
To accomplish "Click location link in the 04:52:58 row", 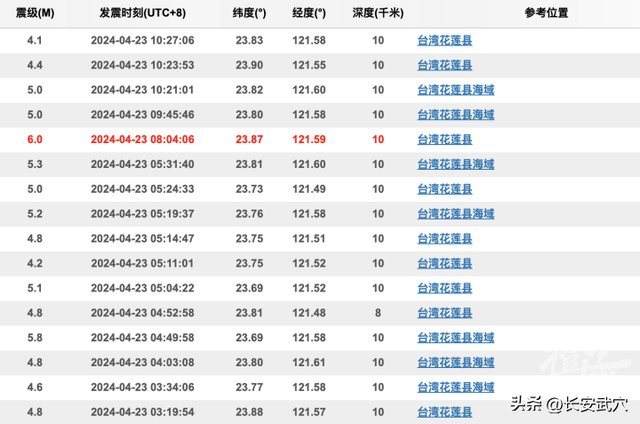I will [444, 313].
